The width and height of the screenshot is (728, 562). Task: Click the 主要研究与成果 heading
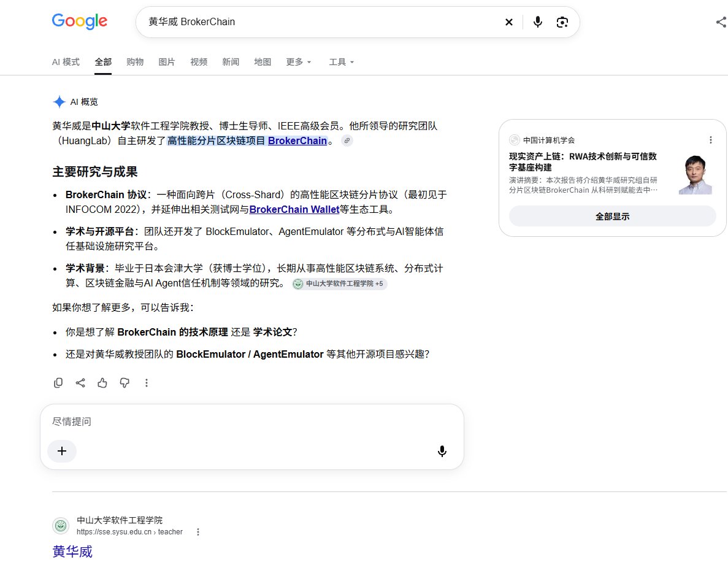coord(94,172)
